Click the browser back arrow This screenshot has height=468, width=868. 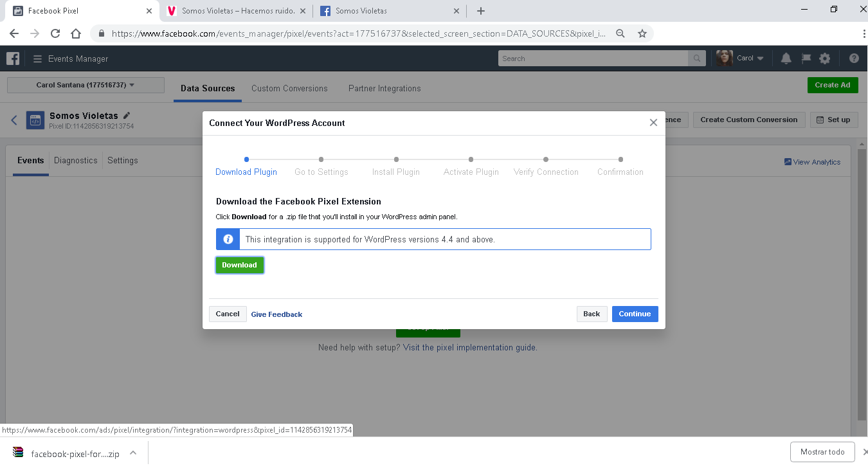pos(14,33)
